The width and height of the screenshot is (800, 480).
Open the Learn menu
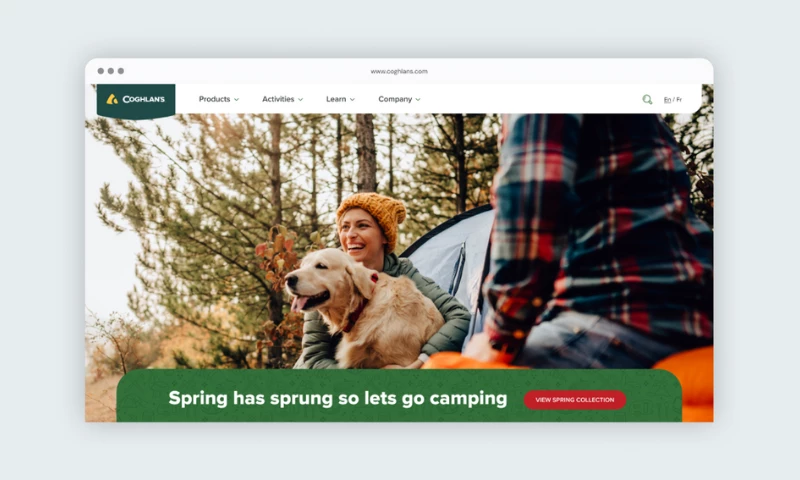[336, 99]
